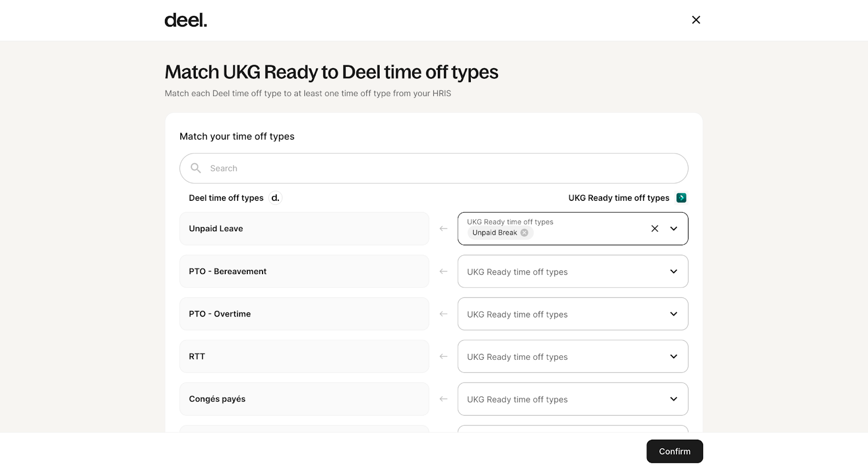Screen dimensions: 868x470
Task: Click the arrow beside PTO - Bereavement
Action: 443,271
